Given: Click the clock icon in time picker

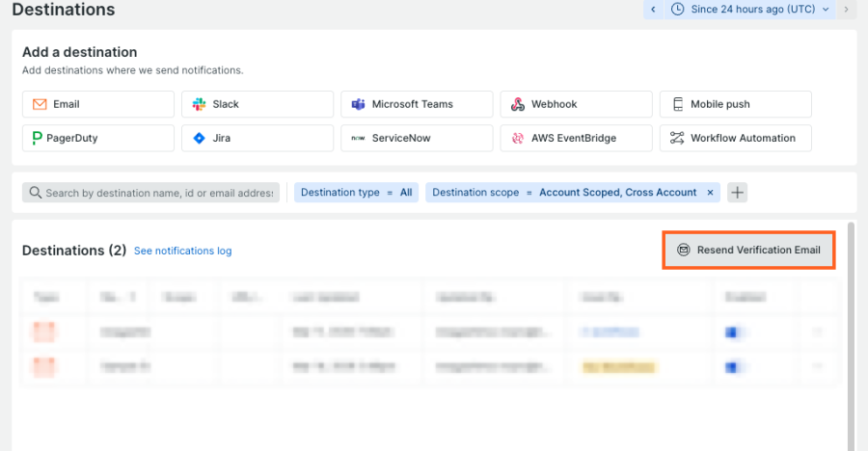Looking at the screenshot, I should click(x=678, y=10).
